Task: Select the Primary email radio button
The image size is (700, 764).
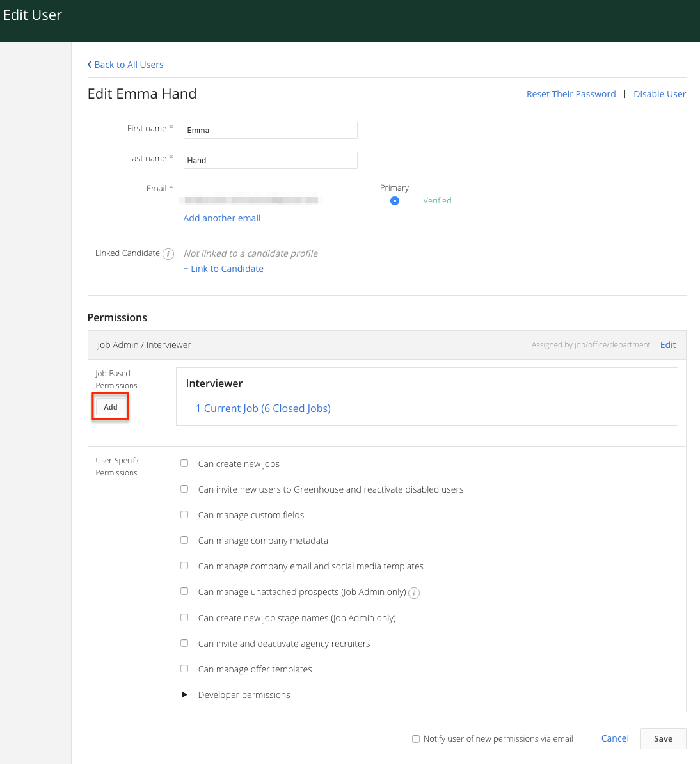Action: (x=395, y=200)
